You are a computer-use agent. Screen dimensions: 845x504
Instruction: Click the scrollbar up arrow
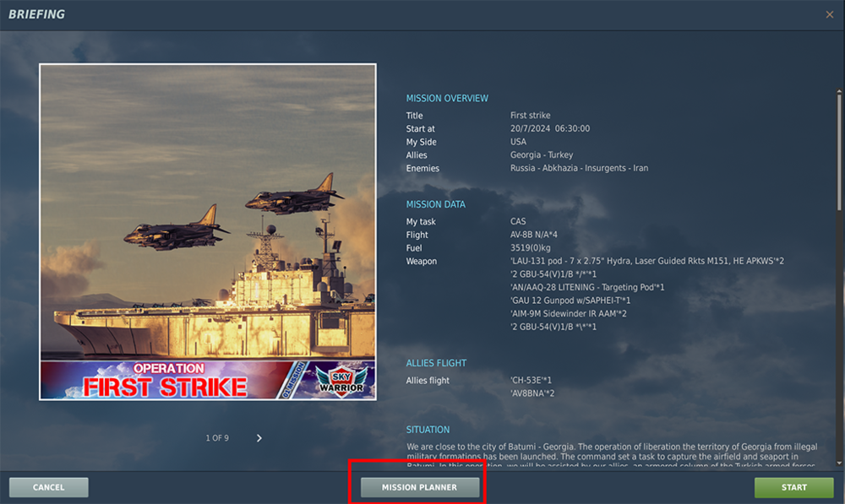point(838,90)
